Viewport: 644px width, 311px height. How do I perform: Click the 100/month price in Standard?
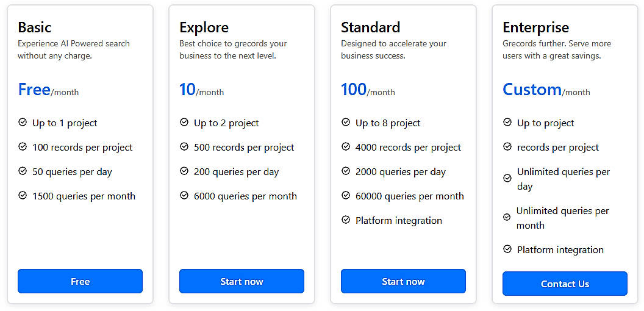pos(368,90)
